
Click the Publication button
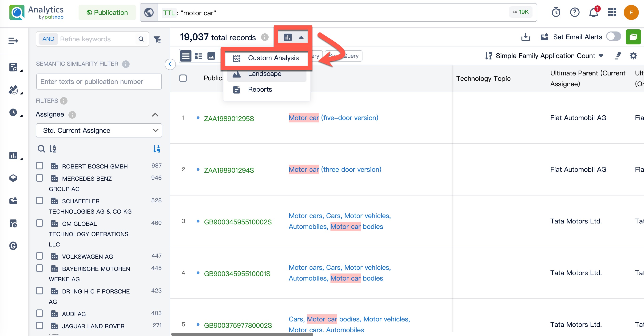pyautogui.click(x=107, y=12)
